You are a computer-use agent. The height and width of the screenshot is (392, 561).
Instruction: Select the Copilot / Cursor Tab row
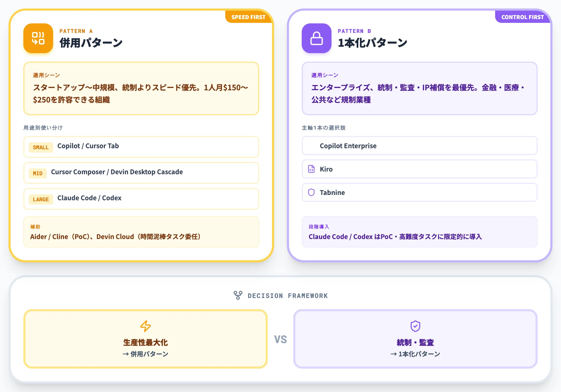[x=141, y=147]
